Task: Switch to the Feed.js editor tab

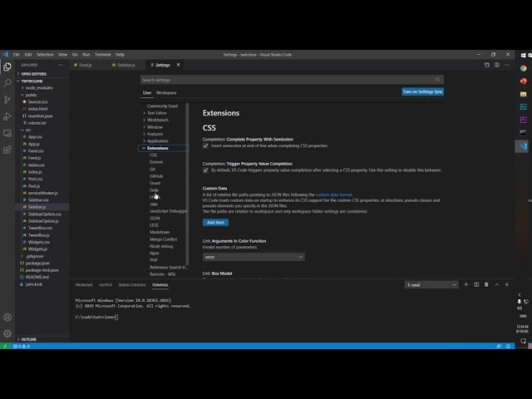Action: tap(83, 65)
